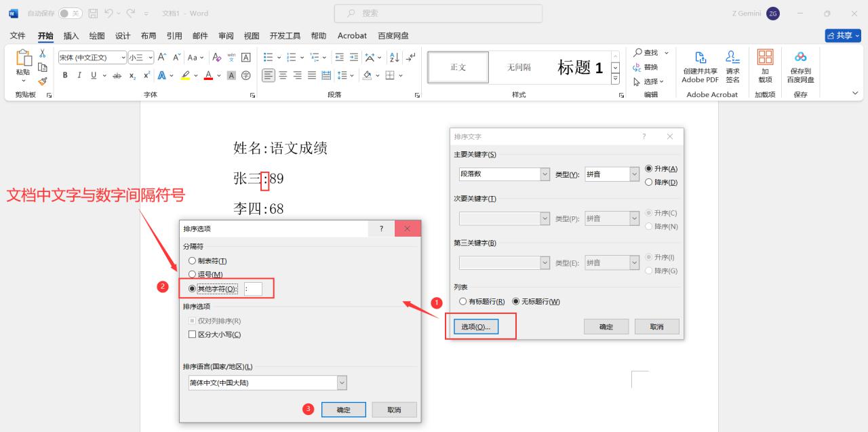
Task: Increase paragraph indent
Action: [353, 58]
